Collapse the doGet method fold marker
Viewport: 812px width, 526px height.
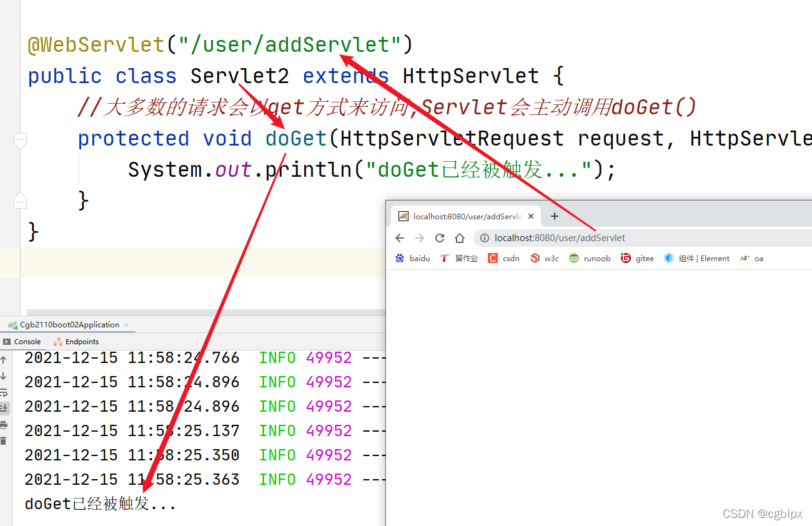(x=20, y=140)
